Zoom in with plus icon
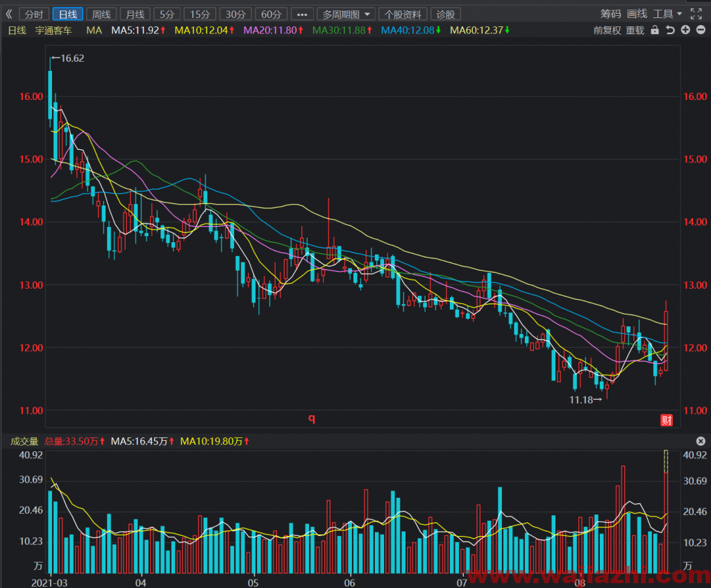 click(x=685, y=30)
